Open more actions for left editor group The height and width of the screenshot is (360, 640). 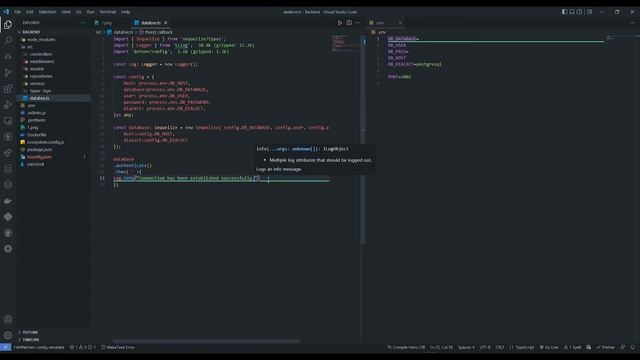coord(358,23)
